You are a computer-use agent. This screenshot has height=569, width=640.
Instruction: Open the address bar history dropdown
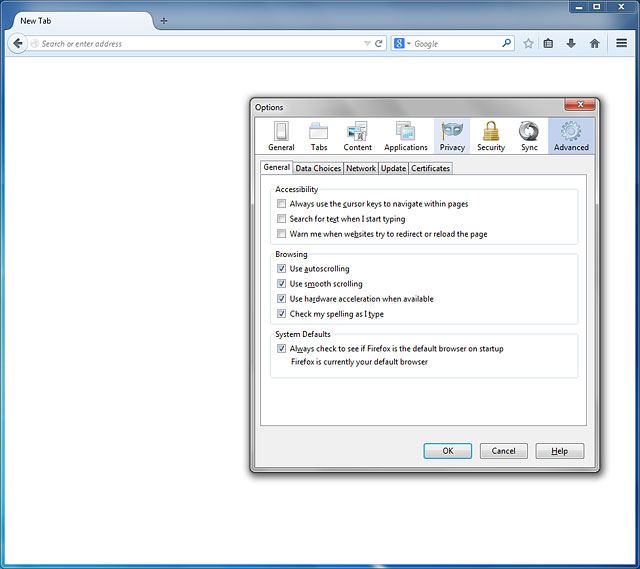(367, 44)
